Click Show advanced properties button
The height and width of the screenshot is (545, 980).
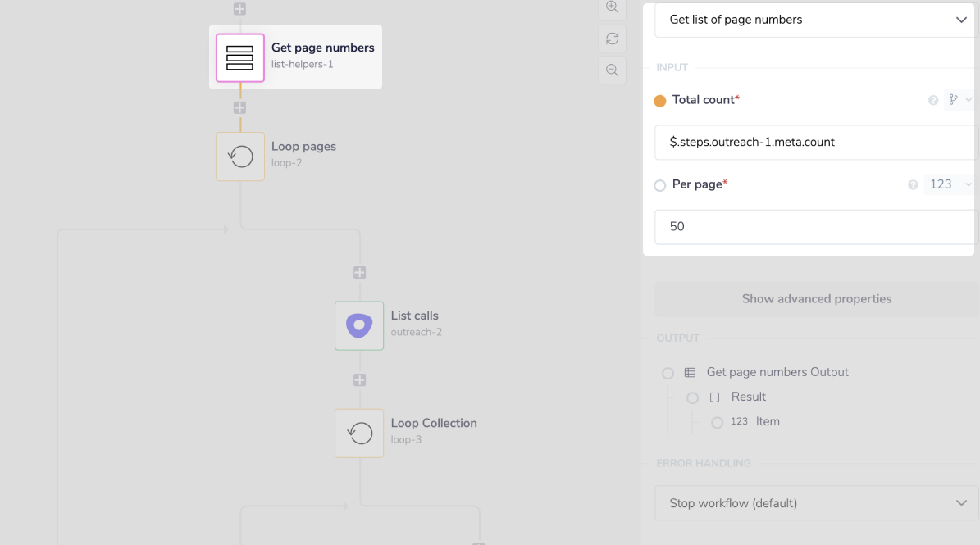coord(816,299)
